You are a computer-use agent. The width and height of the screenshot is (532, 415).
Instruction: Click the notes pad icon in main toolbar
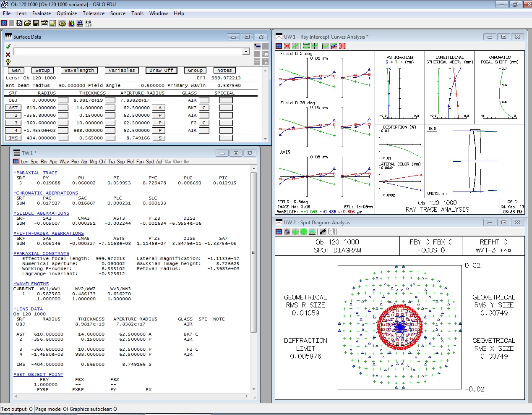(x=53, y=23)
